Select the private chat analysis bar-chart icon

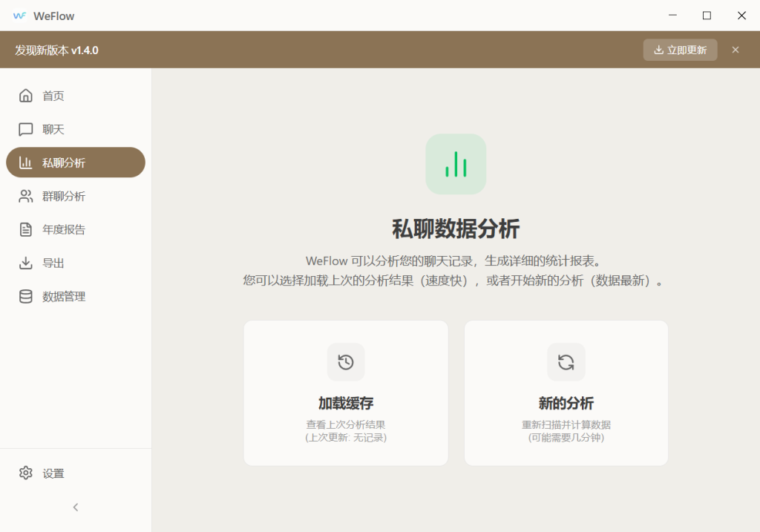click(26, 162)
